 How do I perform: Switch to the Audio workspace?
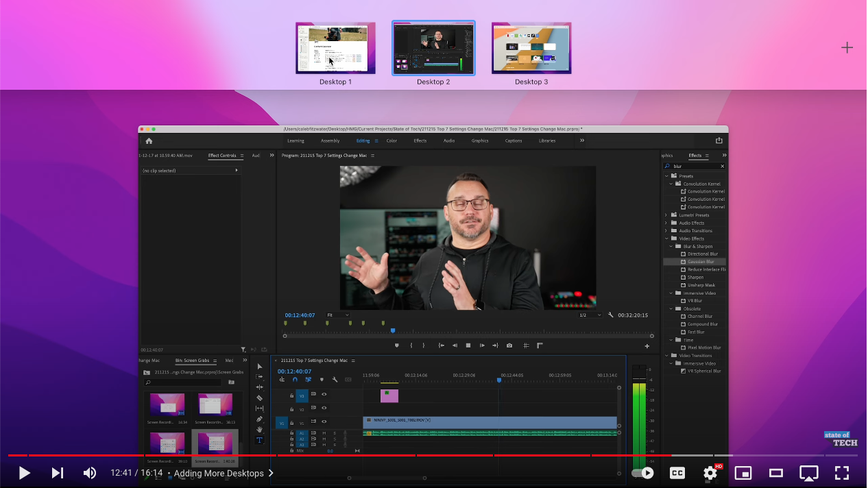click(x=449, y=141)
